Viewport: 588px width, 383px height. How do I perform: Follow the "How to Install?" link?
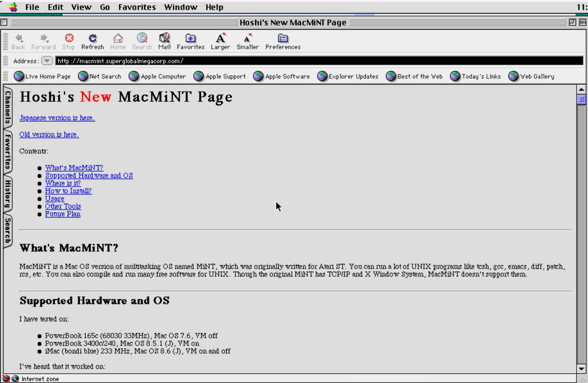click(68, 191)
